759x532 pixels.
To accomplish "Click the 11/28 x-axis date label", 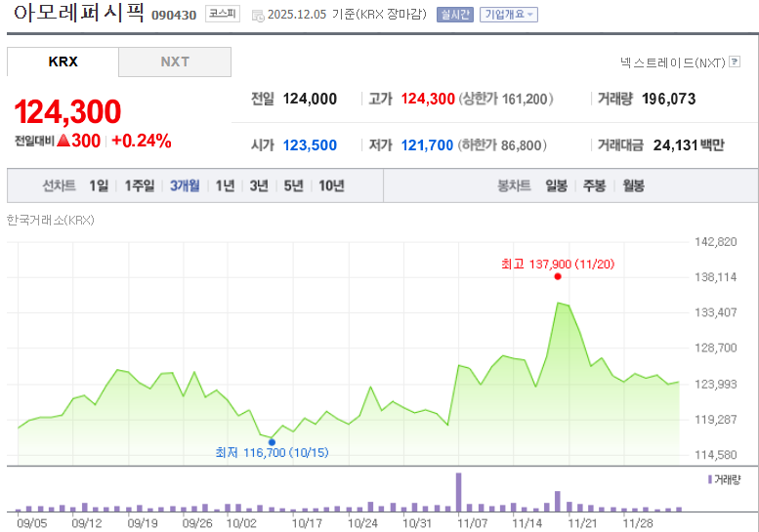I will click(638, 523).
